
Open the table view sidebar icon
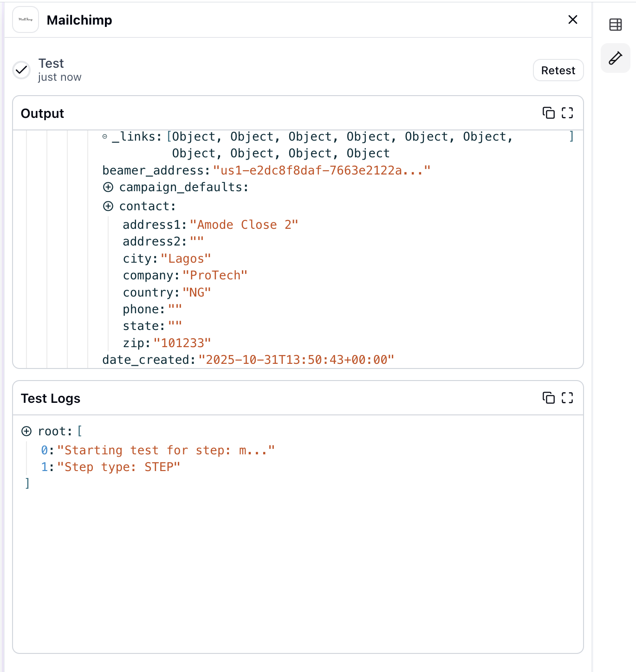[615, 25]
